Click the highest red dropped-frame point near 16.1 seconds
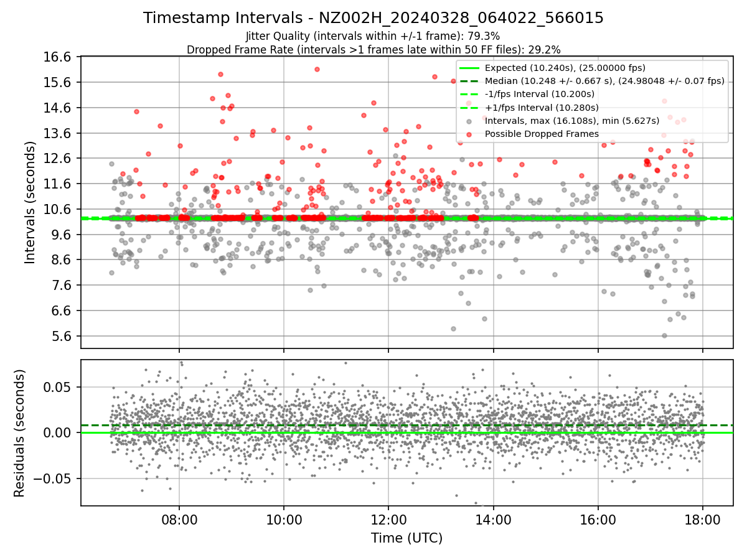 point(317,69)
